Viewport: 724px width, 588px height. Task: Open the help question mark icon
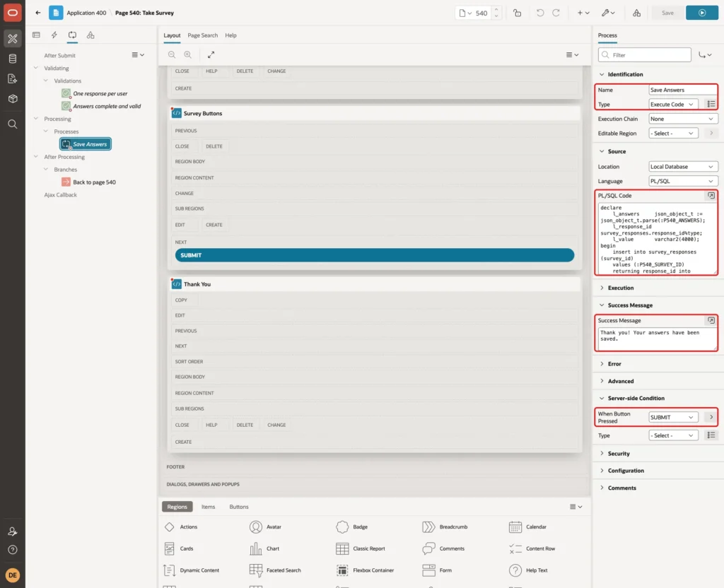[x=13, y=550]
